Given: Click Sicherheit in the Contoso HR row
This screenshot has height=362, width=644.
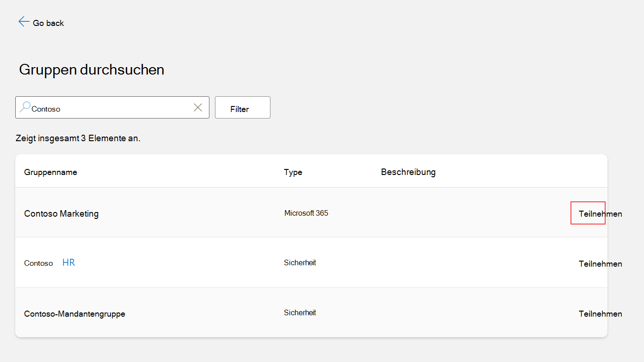Looking at the screenshot, I should point(300,262).
